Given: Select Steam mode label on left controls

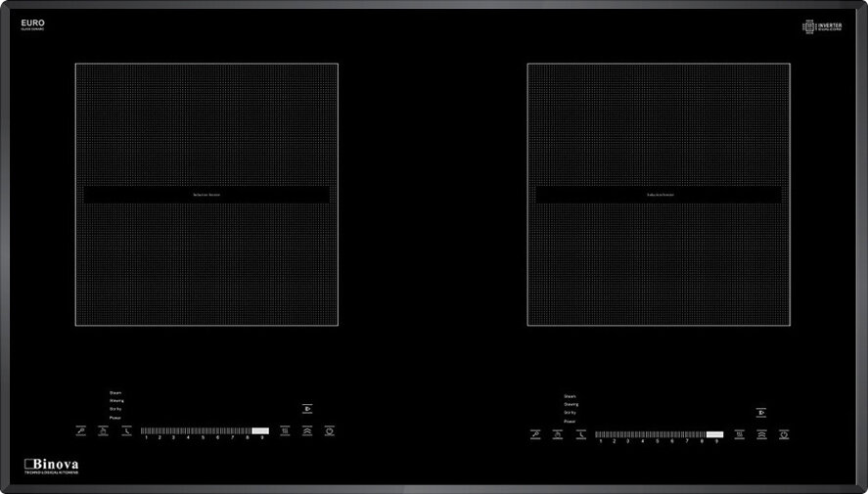Looking at the screenshot, I should pos(115,393).
